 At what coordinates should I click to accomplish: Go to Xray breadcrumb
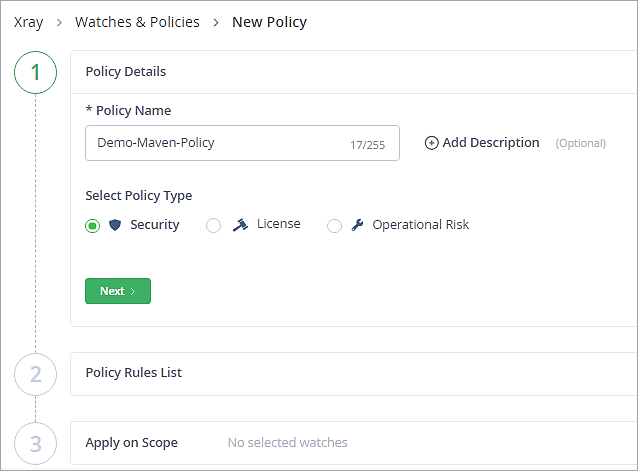(28, 22)
